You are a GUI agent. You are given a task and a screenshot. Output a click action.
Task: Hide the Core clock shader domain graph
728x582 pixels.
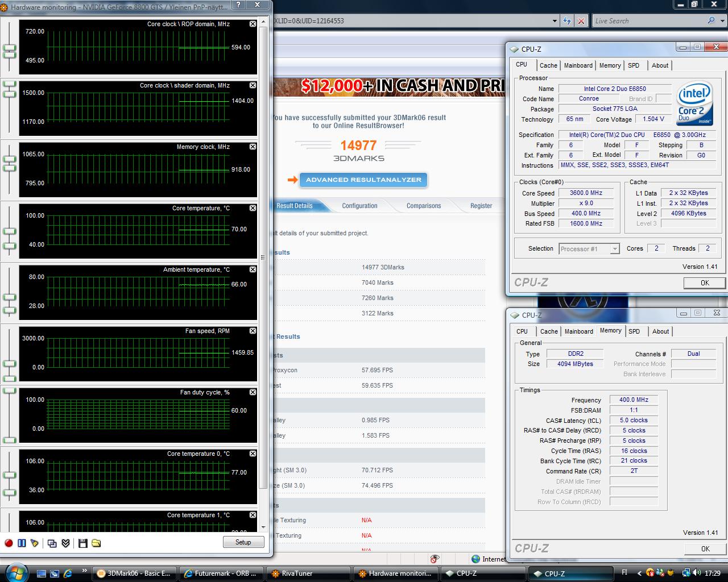[x=253, y=85]
